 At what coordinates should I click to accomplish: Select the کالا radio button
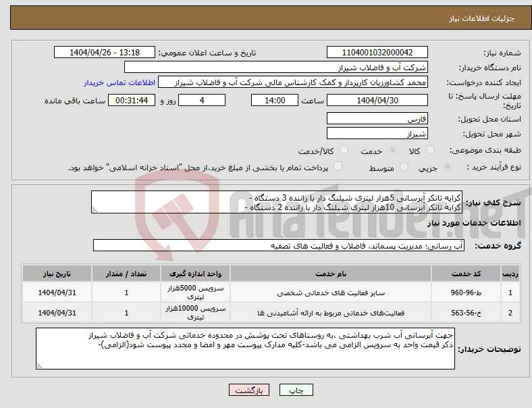point(430,150)
